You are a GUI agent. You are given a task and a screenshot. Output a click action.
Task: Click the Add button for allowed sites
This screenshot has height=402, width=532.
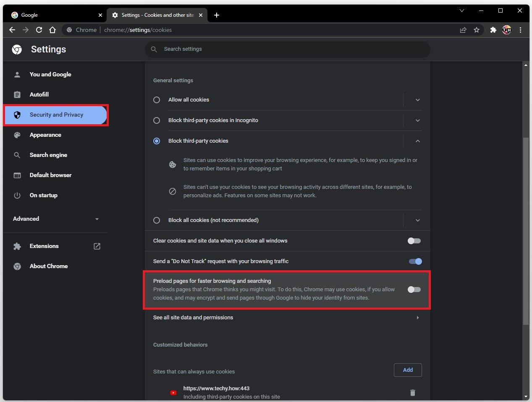(x=408, y=370)
